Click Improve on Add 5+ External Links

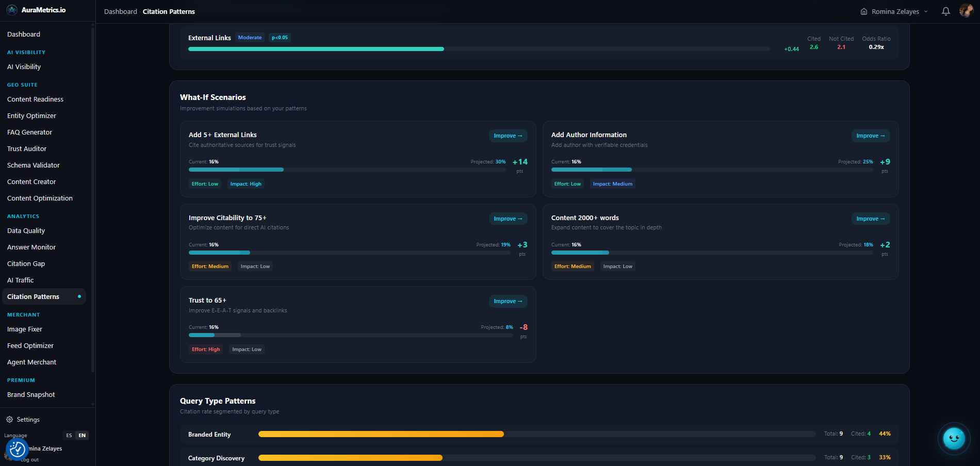coord(508,136)
